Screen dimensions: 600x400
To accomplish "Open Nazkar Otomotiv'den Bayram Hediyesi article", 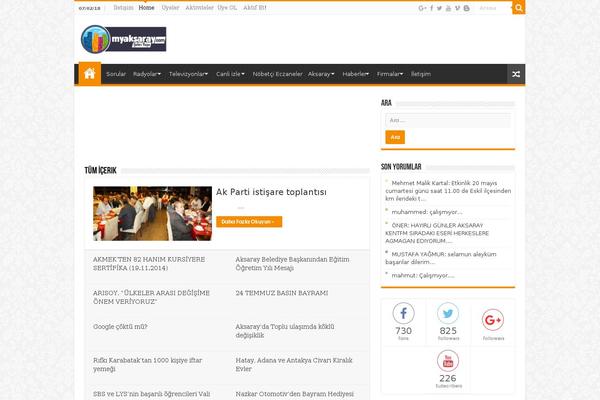I will pyautogui.click(x=295, y=394).
